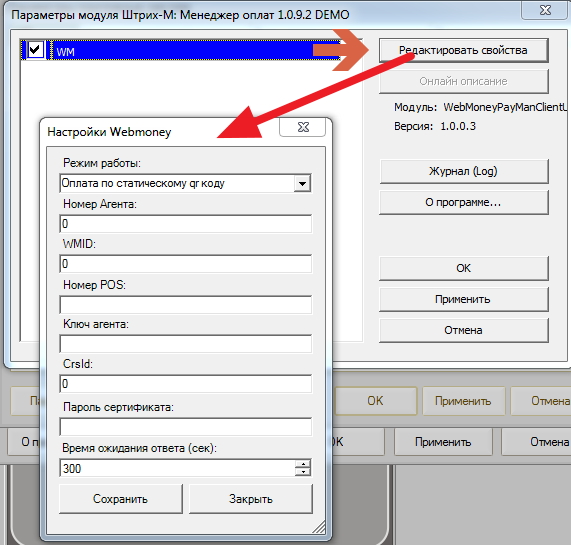571x545 pixels.
Task: Focus the Пароль сертификата field
Action: pyautogui.click(x=186, y=427)
